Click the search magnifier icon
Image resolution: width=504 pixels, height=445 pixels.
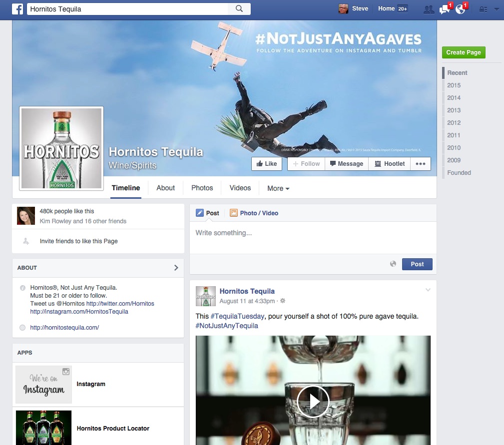tap(239, 8)
